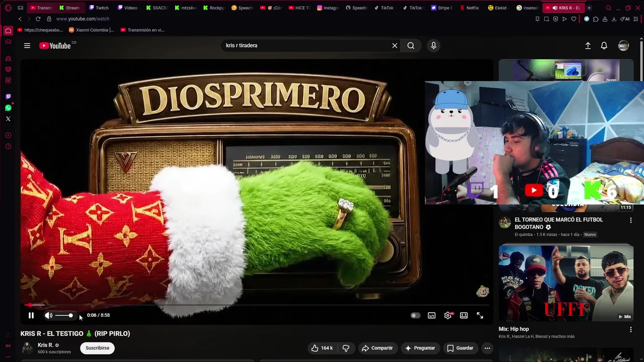Switch to the Twitch tab
Viewport: 644px width, 362px height.
99,8
